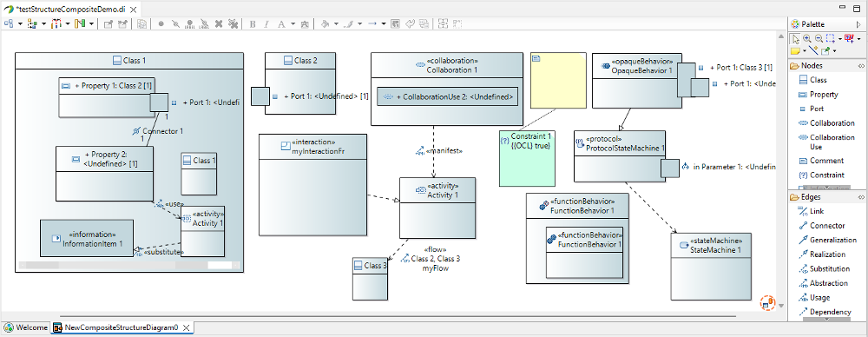Select the OpaqueBehavior 1 node
Screen dimensions: 868x337
[636, 81]
